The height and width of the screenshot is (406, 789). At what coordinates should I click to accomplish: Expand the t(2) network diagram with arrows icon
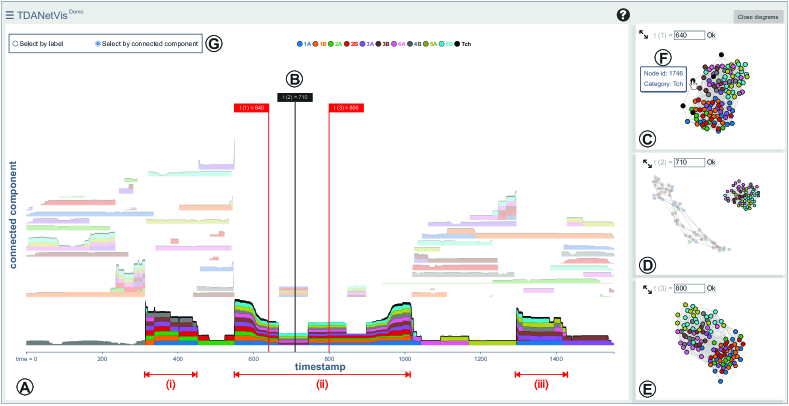click(x=648, y=163)
